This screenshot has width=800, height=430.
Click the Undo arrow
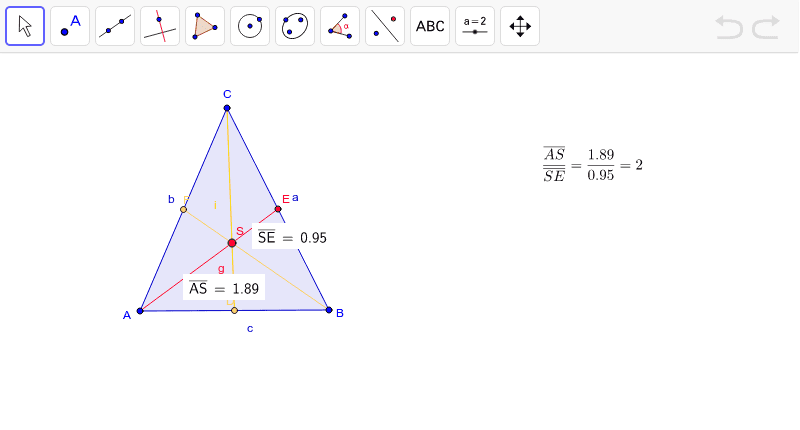729,27
